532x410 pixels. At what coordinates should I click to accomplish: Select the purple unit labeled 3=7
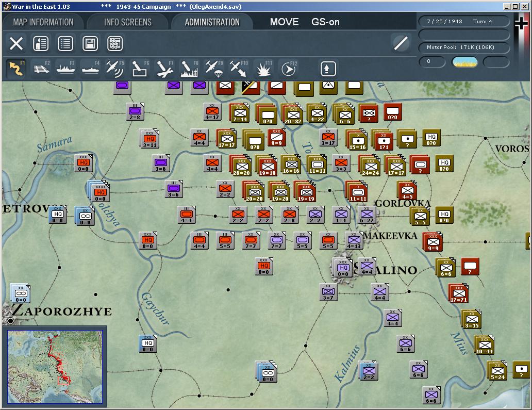coord(328,292)
